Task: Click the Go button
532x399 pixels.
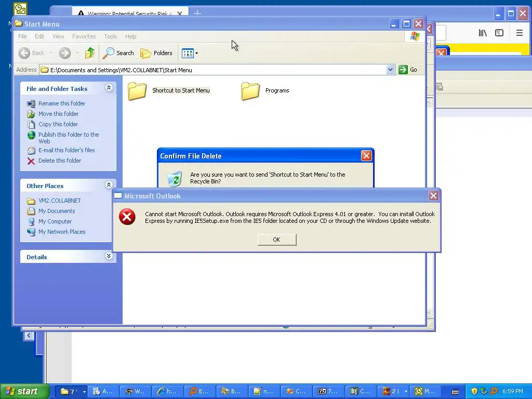Action: (408, 70)
